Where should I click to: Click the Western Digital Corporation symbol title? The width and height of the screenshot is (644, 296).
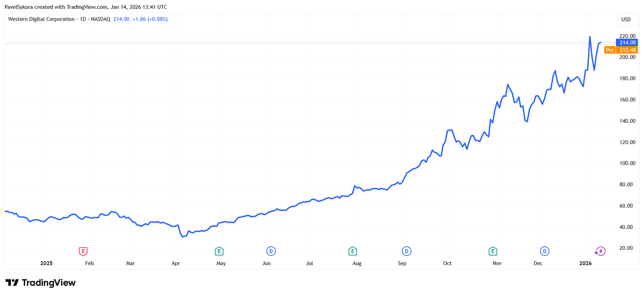41,19
